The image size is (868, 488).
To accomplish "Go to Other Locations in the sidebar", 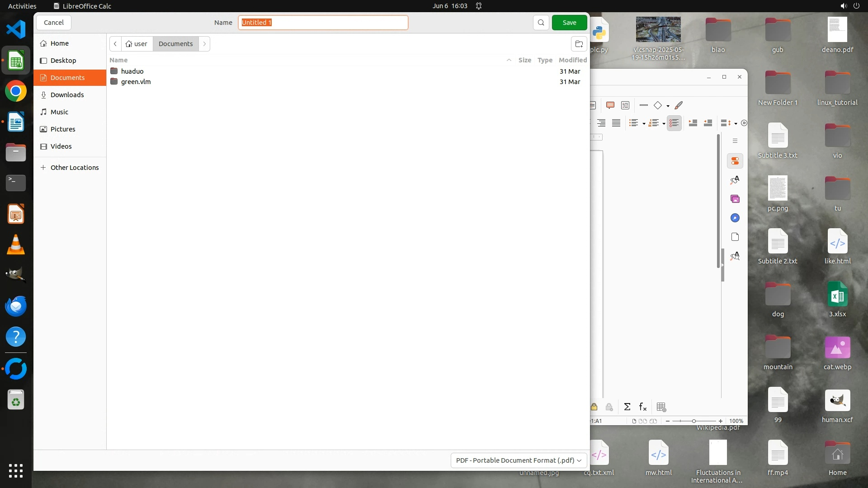I will [74, 168].
